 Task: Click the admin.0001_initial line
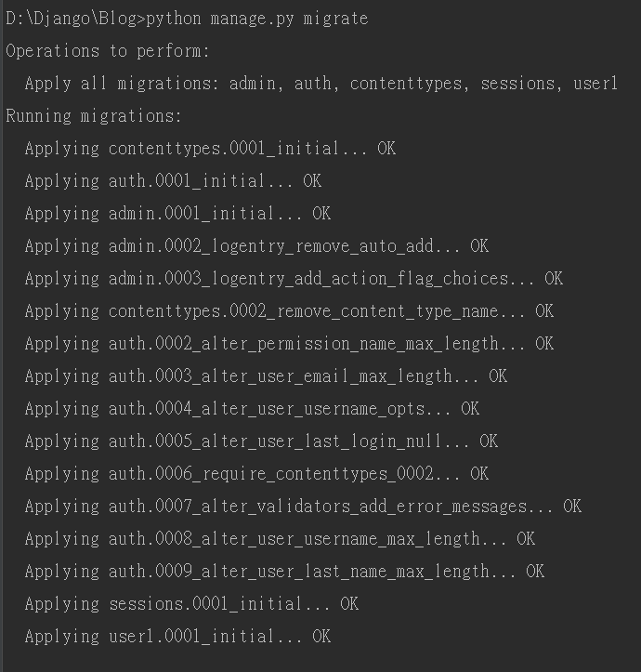coord(177,214)
